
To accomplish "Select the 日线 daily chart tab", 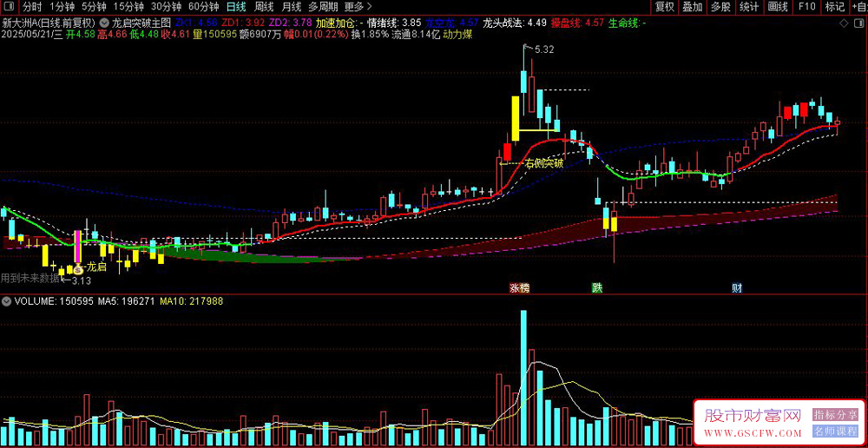I will pos(236,7).
